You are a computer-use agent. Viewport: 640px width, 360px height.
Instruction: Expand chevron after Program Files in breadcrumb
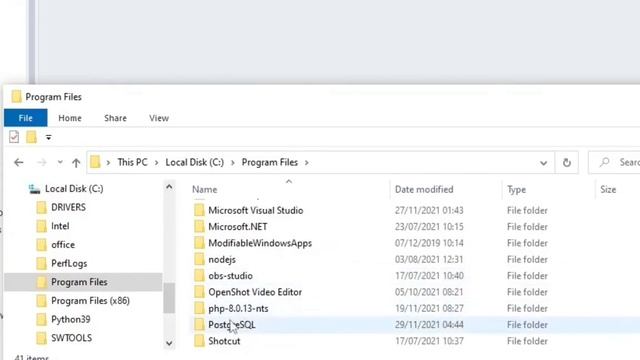coord(307,162)
